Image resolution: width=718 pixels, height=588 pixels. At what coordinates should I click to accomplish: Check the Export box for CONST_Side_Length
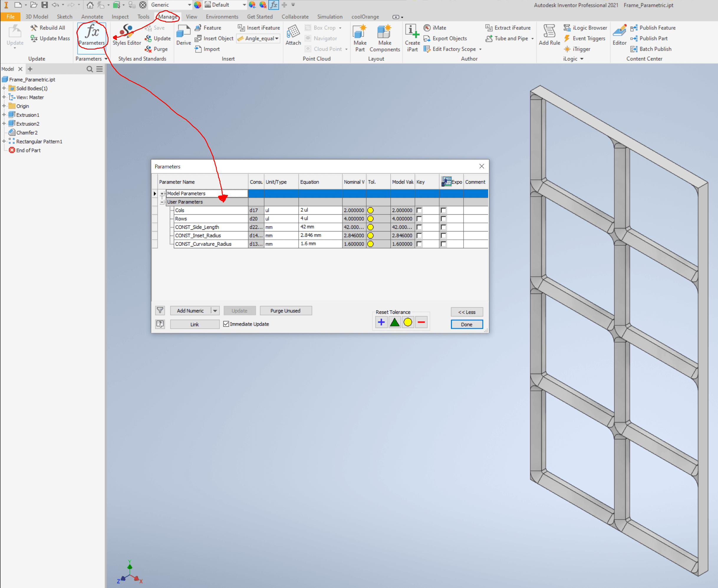444,227
